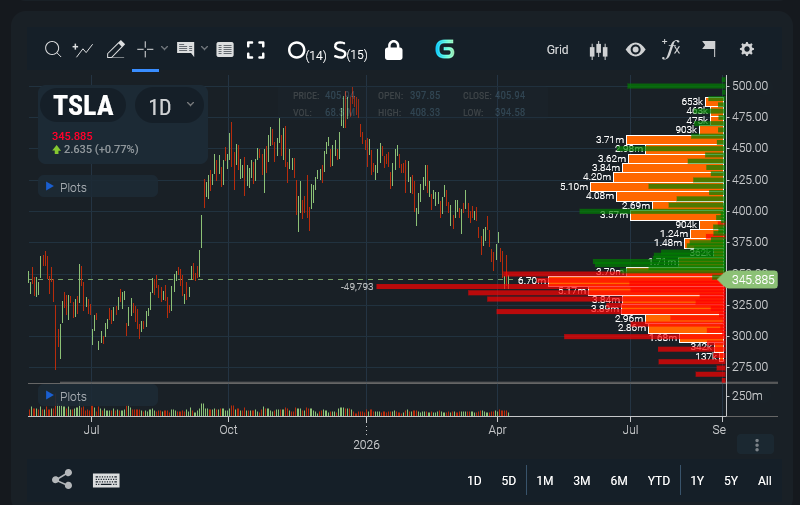Viewport: 800px width, 505px height.
Task: Click the 345.885 price axis label
Action: [750, 280]
